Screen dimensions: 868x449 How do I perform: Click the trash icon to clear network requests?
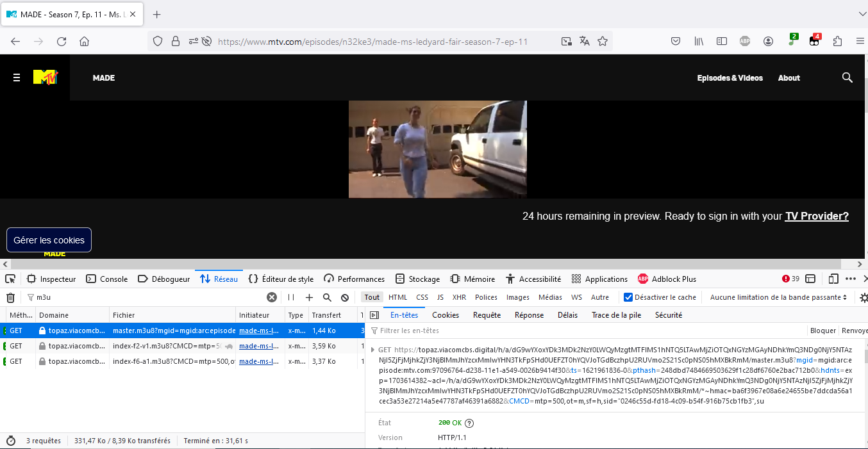click(10, 297)
